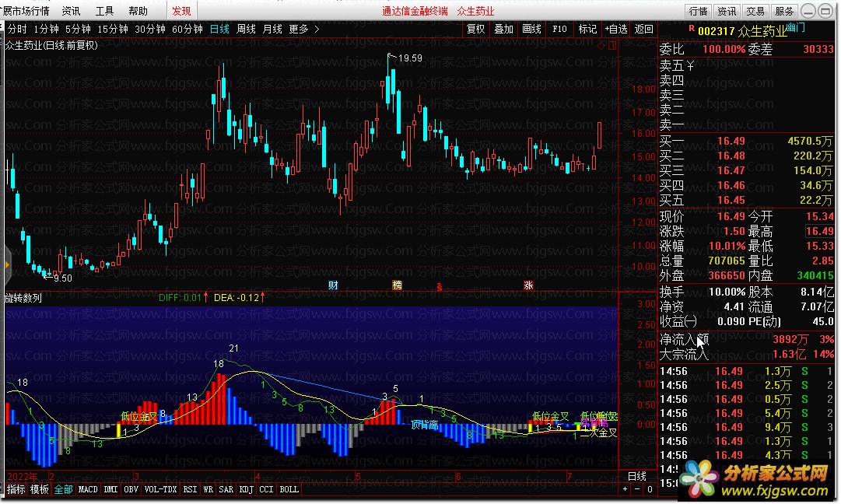Switch indicator to OBV
Image resolution: width=841 pixels, height=504 pixels.
pos(131,489)
